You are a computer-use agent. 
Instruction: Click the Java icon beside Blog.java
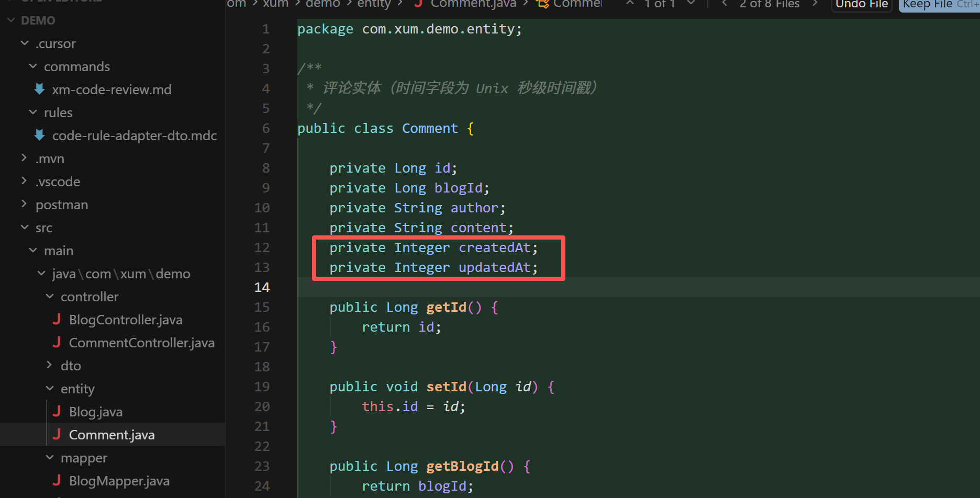57,412
